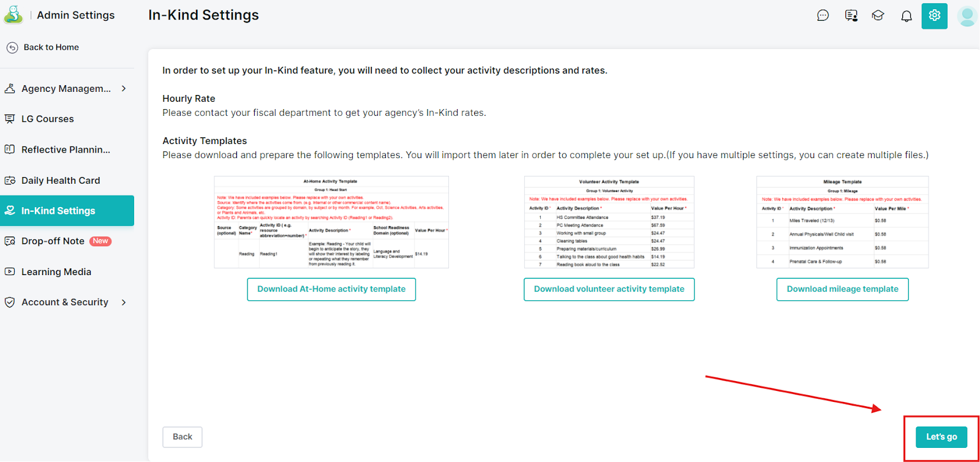Navigate to Learning Media

pyautogui.click(x=56, y=271)
